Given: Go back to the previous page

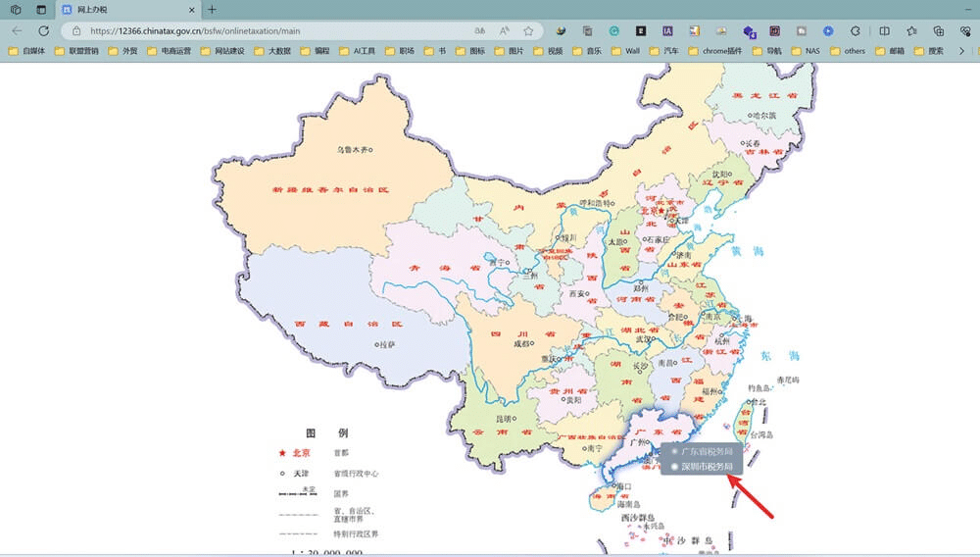Looking at the screenshot, I should (17, 30).
